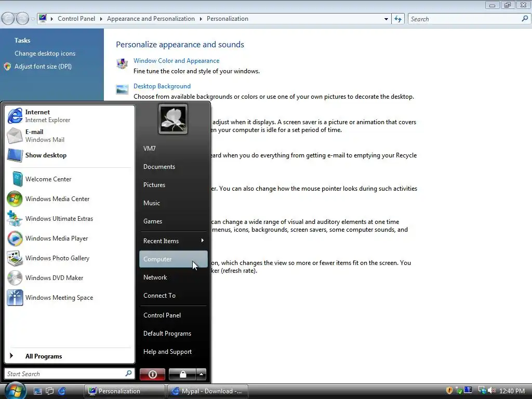Screen dimensions: 532x399
Task: Click the Forward navigation arrow
Action: tap(22, 19)
